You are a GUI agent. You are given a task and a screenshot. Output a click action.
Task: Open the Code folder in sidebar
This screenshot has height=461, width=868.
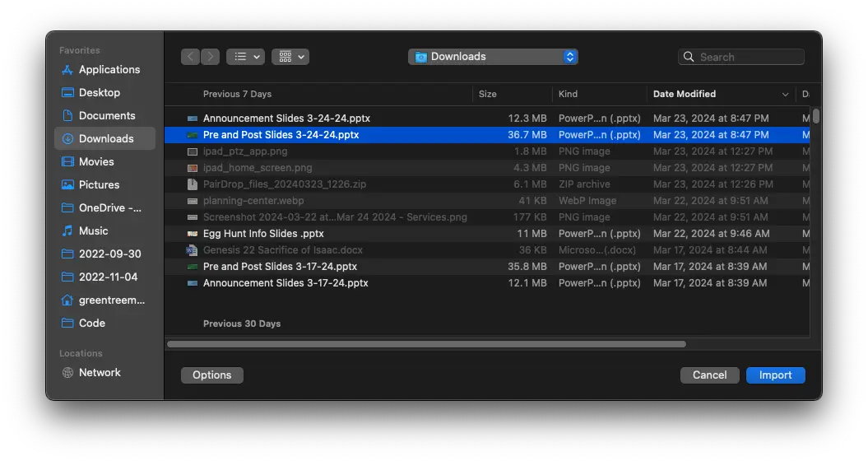[91, 324]
